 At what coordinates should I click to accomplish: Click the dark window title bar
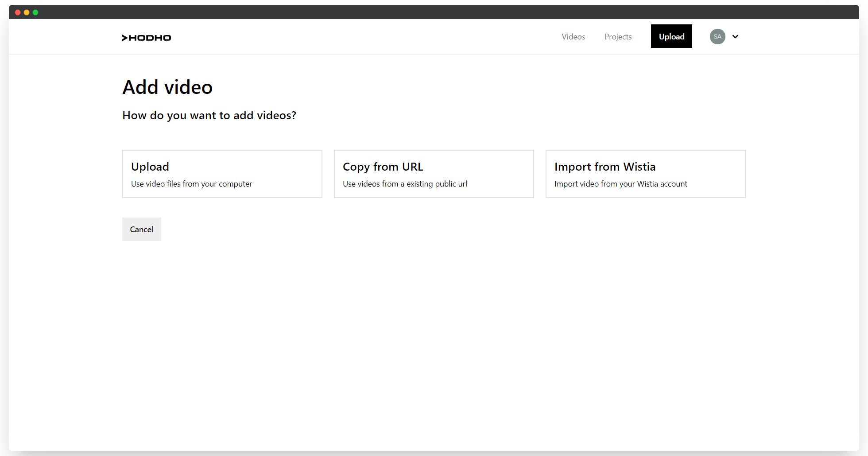pyautogui.click(x=434, y=12)
